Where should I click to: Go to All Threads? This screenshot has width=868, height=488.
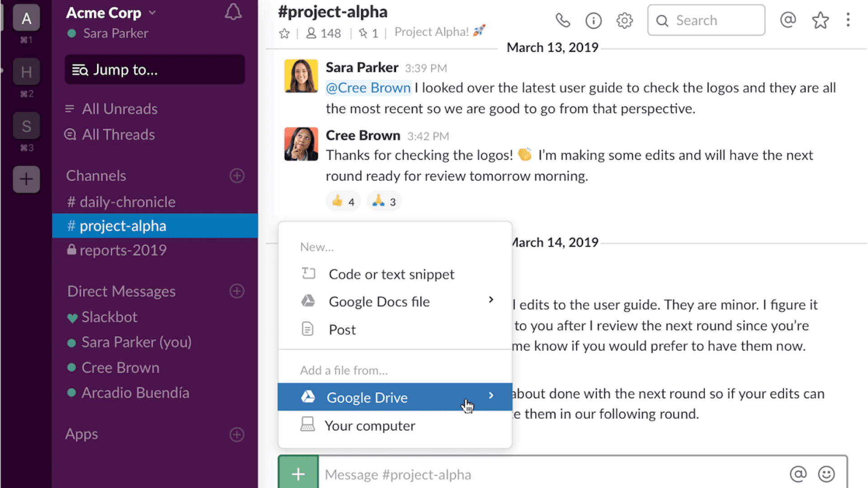(x=110, y=135)
